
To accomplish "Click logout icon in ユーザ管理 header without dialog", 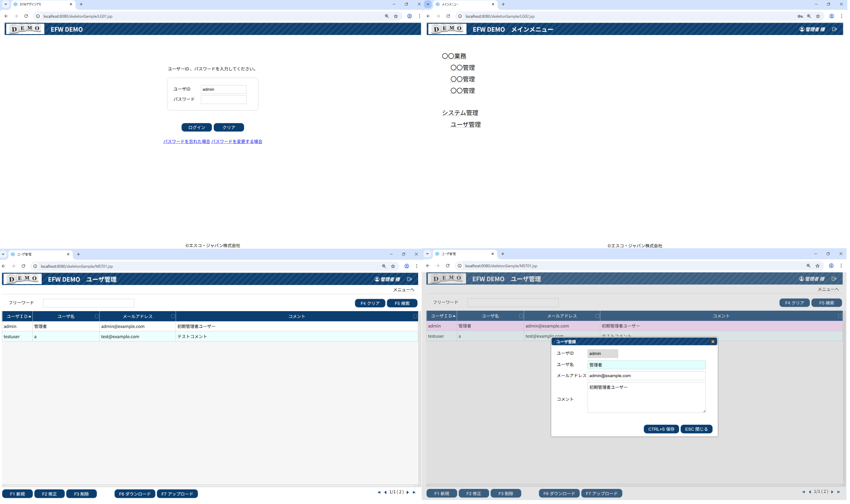I will [410, 279].
